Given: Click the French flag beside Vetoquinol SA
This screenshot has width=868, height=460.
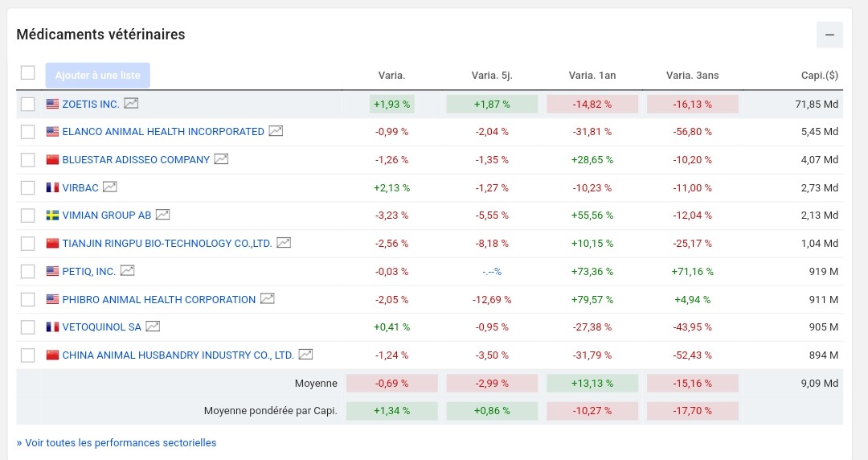Looking at the screenshot, I should 52,327.
